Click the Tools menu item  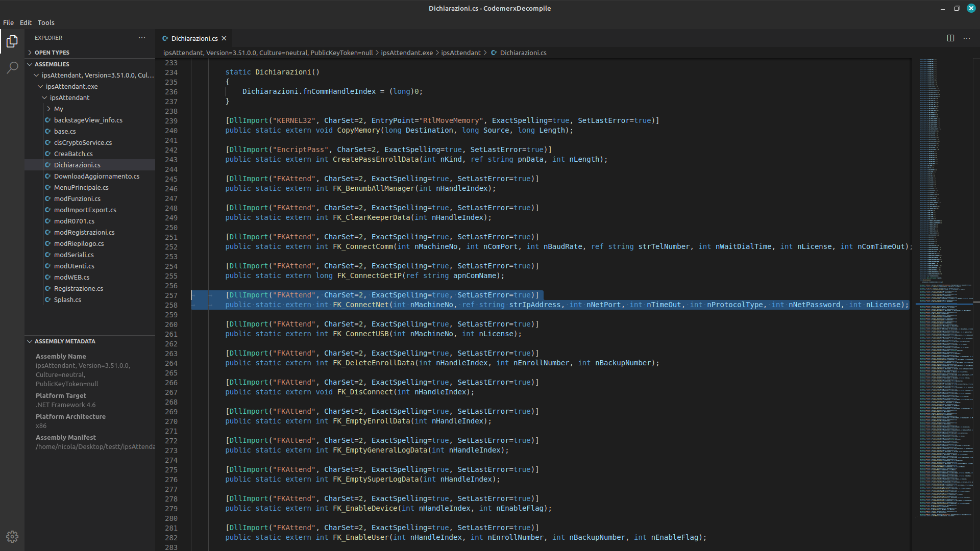45,22
